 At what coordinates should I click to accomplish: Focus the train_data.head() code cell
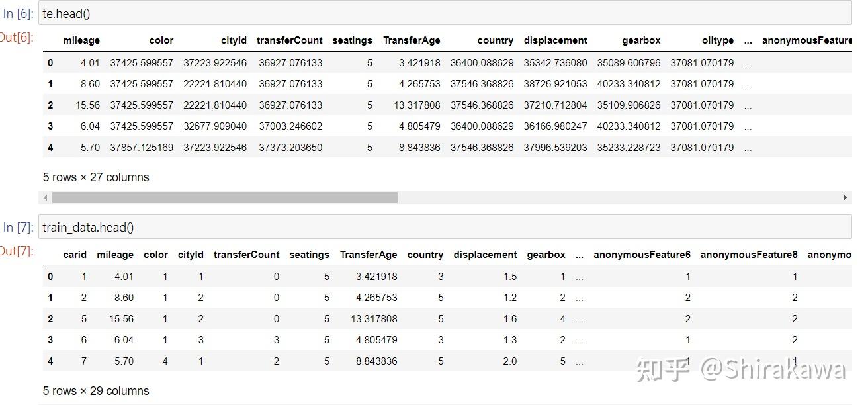click(445, 227)
